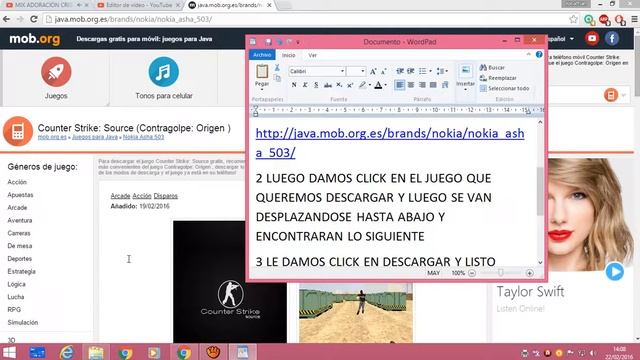Screen dimensions: 640x360
Task: Open the font size dropdown
Action: (x=362, y=71)
